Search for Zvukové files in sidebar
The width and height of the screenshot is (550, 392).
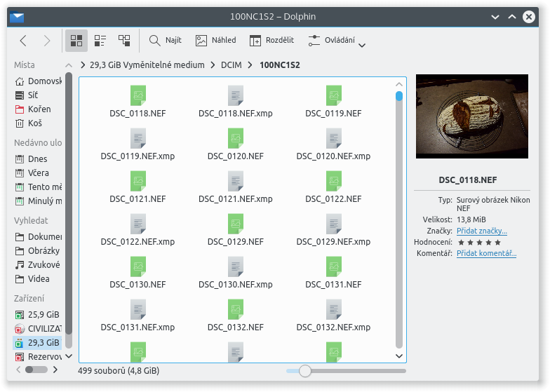pos(38,265)
